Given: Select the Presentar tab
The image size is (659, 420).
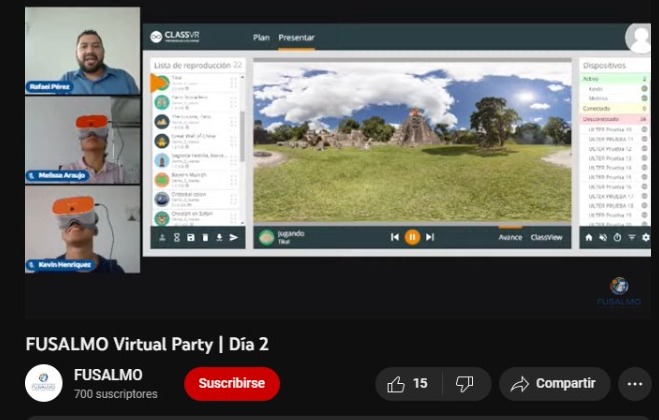Looking at the screenshot, I should [296, 38].
